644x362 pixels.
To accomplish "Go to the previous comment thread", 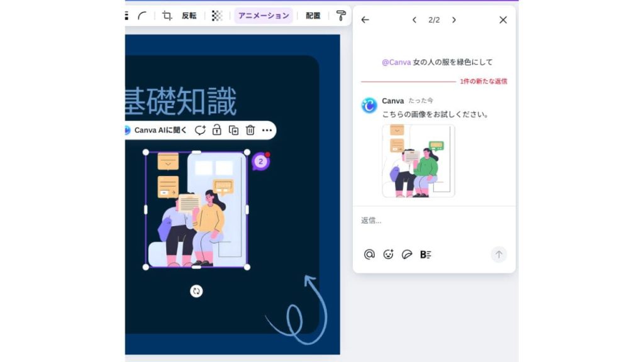I will click(x=414, y=20).
